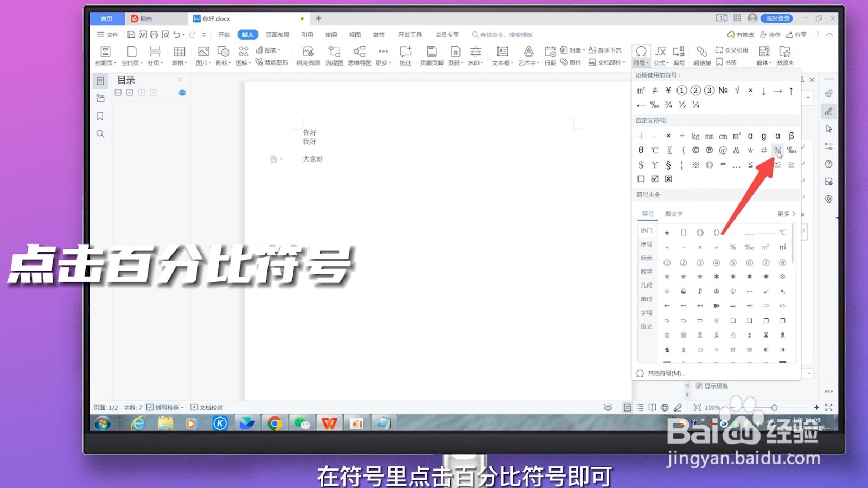Insert the snowflake symbol from library
The width and height of the screenshot is (868, 488).
(x=782, y=277)
